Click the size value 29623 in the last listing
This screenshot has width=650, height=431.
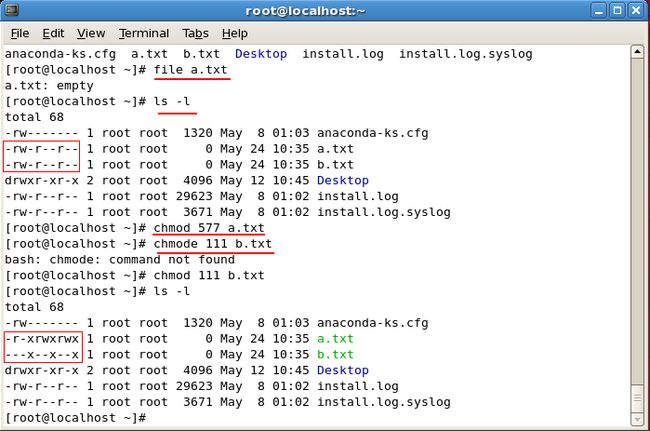(x=194, y=386)
